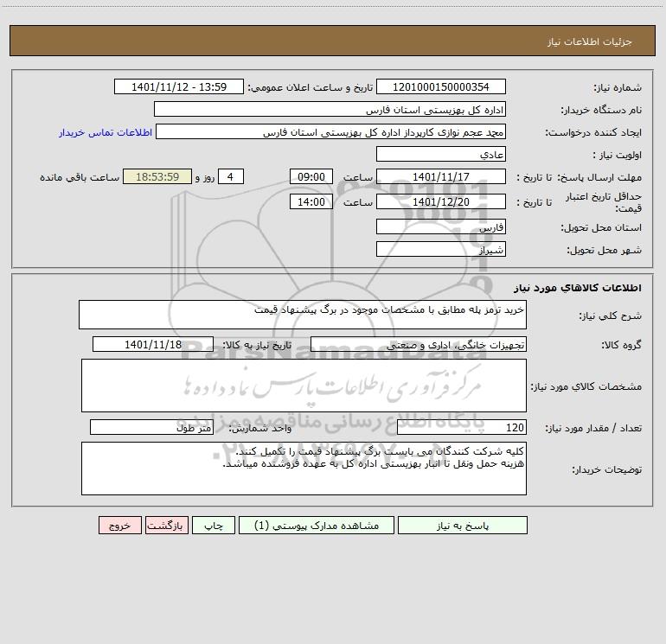
Task: Click the تاریخ نیاز به کالا label
Action: pos(257,345)
